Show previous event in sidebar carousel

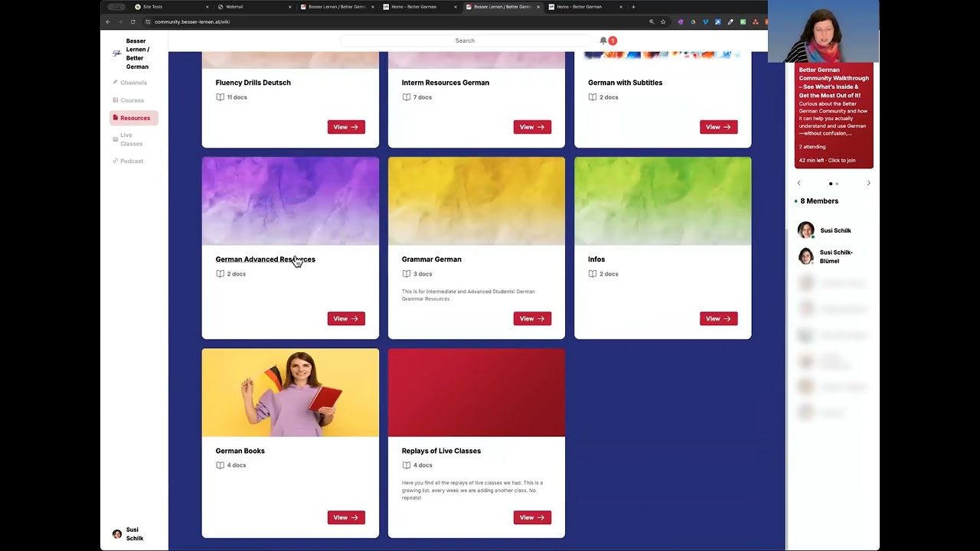click(799, 184)
